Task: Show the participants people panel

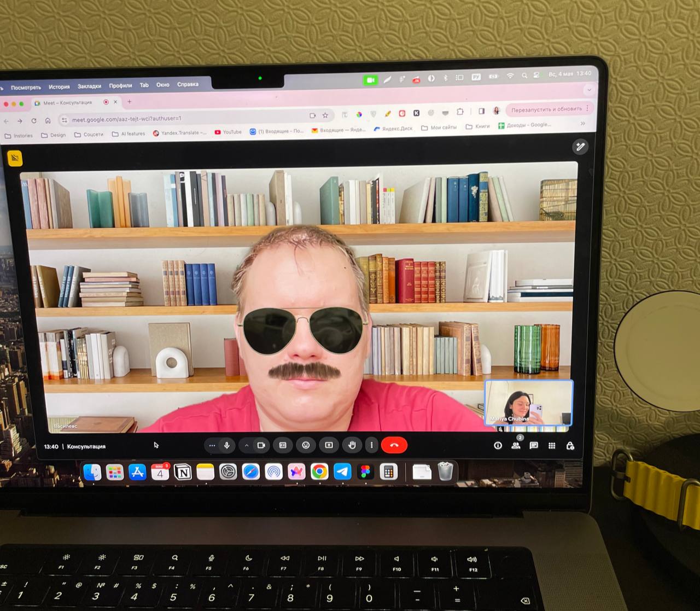Action: coord(516,446)
